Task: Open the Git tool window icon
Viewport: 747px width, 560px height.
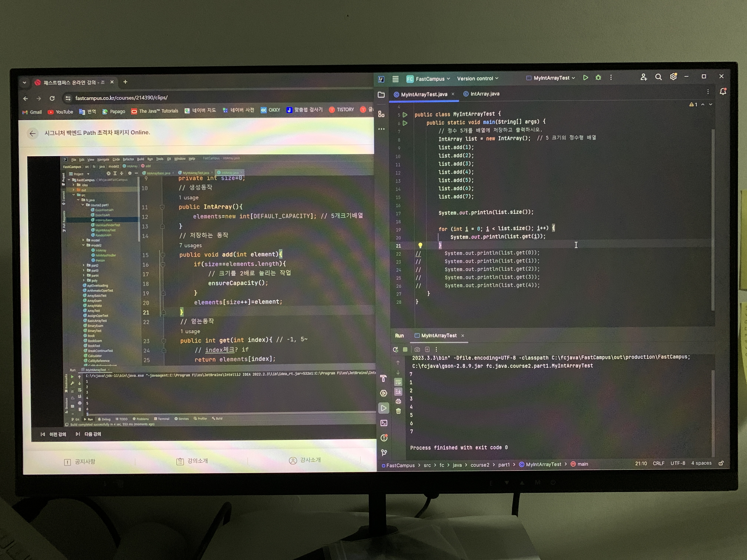Action: pos(384,452)
